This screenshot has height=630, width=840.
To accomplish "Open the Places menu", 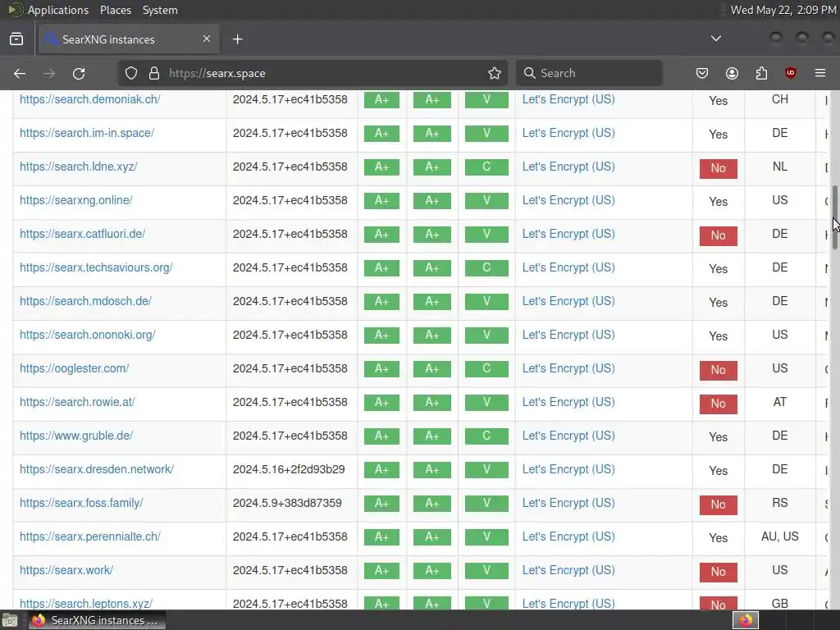I will point(115,10).
